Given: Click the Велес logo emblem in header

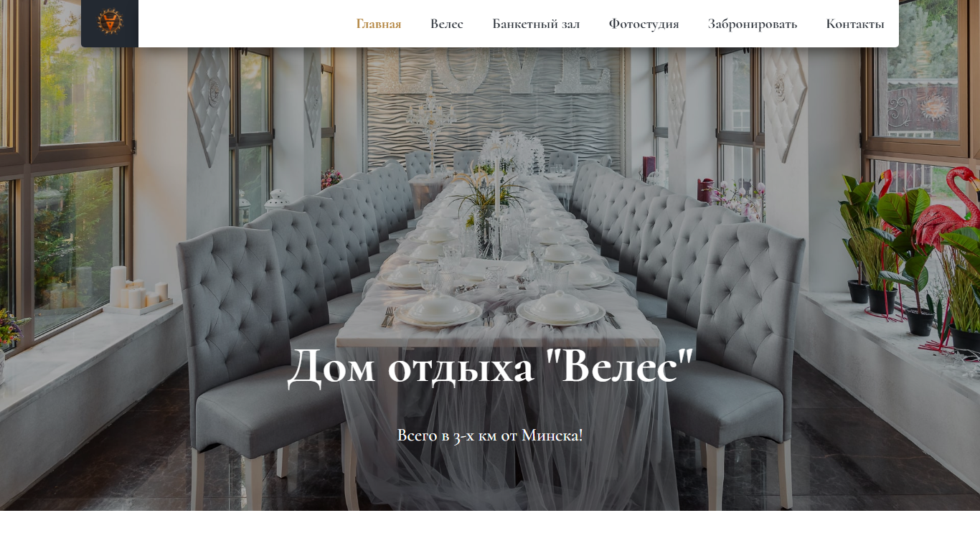Looking at the screenshot, I should coord(110,22).
